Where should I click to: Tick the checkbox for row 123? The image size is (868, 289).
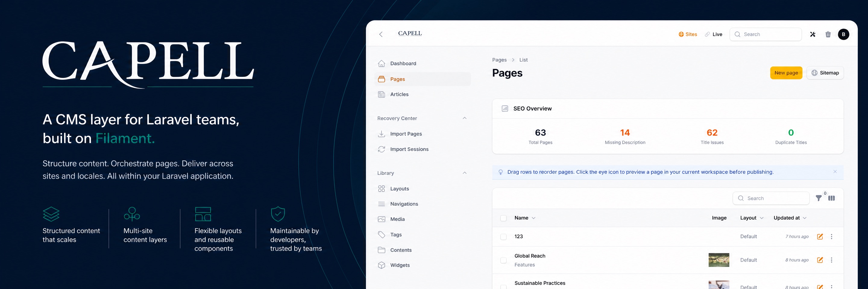pyautogui.click(x=503, y=237)
